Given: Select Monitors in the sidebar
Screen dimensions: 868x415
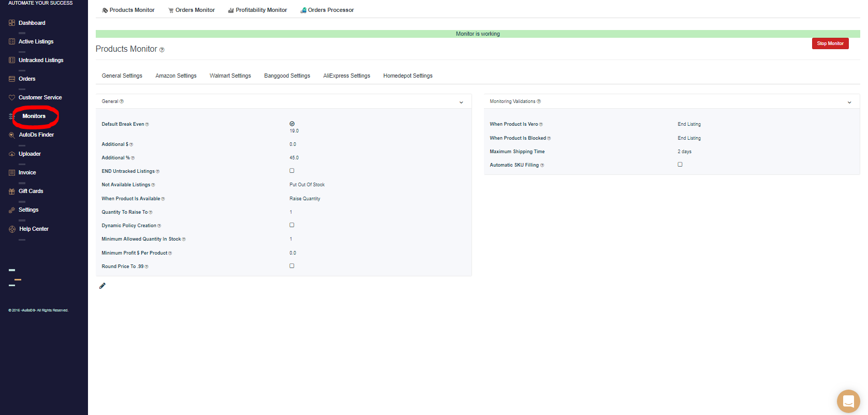Looking at the screenshot, I should pyautogui.click(x=34, y=116).
